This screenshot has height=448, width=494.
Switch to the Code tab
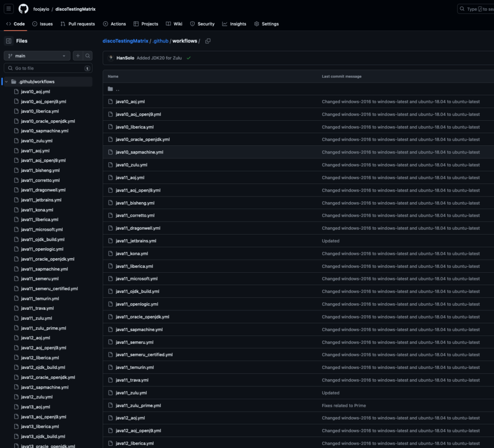click(15, 24)
